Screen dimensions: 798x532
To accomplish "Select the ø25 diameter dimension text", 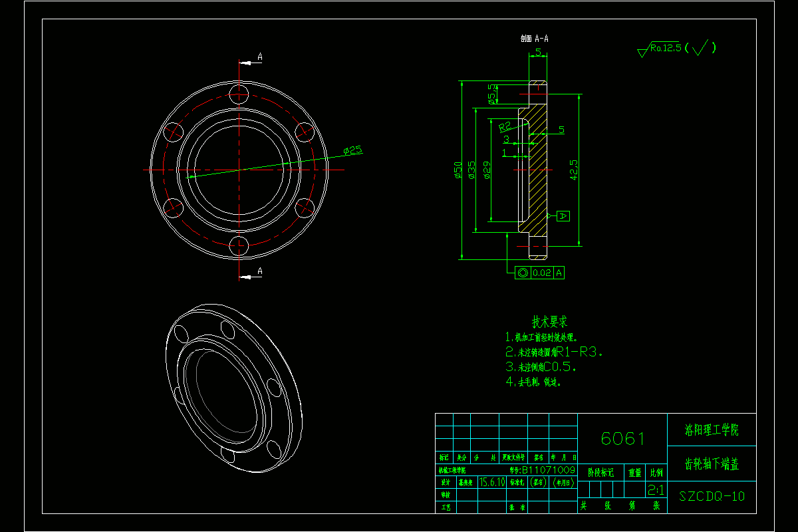I will (353, 151).
